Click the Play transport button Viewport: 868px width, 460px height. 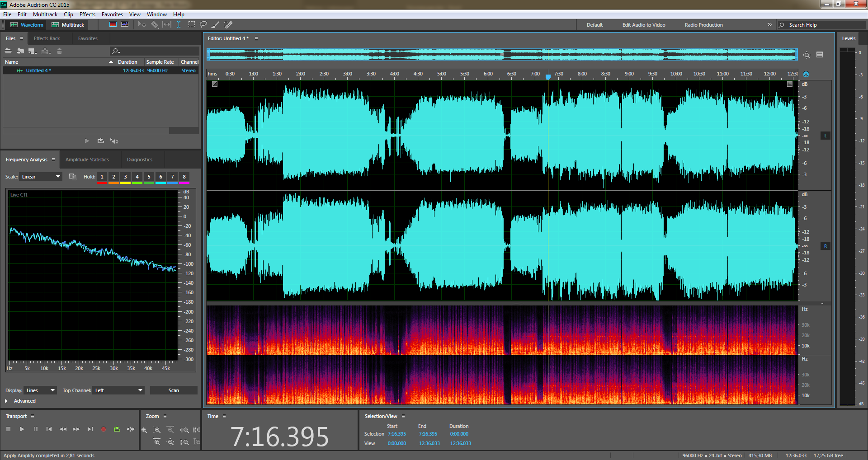[22, 429]
